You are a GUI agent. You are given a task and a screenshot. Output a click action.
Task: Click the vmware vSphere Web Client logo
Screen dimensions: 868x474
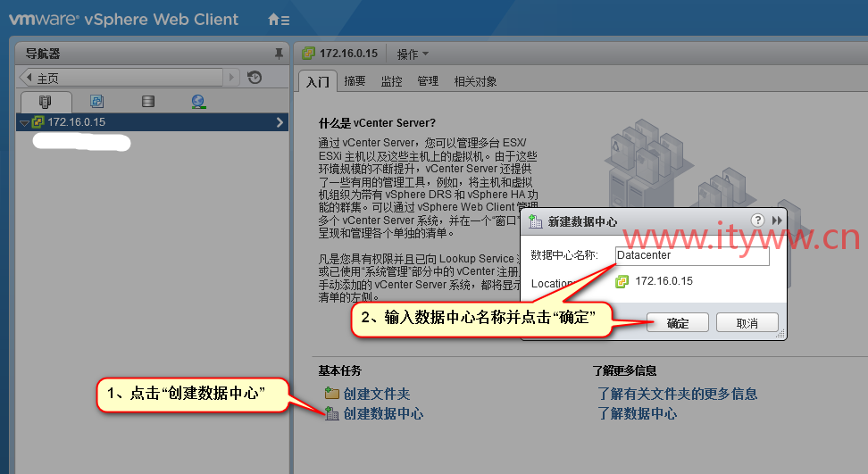pos(124,20)
